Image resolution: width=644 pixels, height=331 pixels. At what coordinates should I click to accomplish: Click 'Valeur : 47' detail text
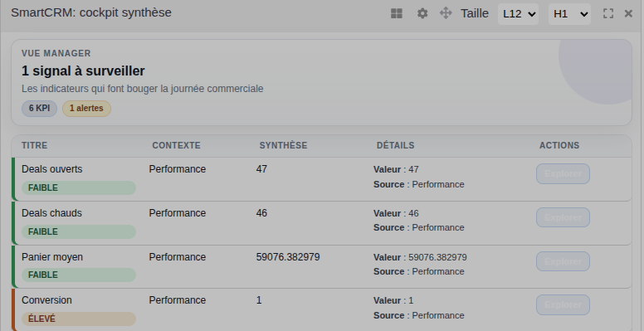396,169
